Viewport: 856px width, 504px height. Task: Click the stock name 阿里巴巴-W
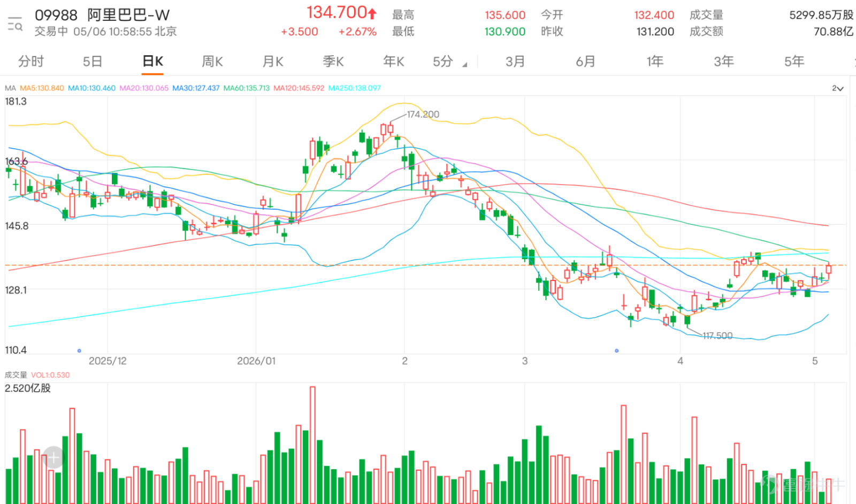(128, 15)
